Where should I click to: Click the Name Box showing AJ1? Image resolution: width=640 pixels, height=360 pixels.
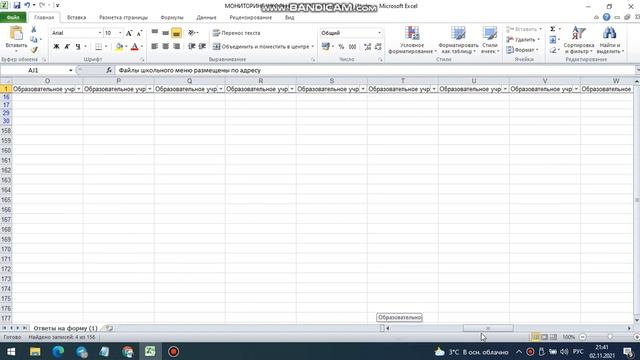[x=33, y=70]
